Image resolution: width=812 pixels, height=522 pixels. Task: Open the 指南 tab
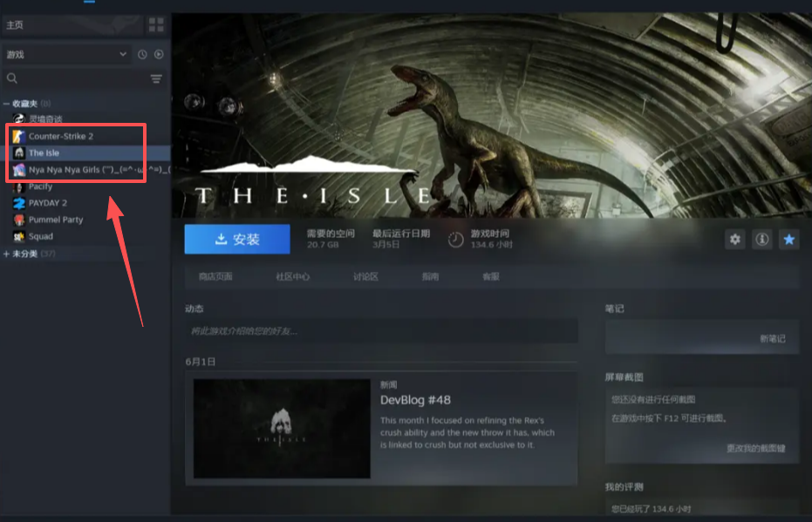[x=430, y=277]
